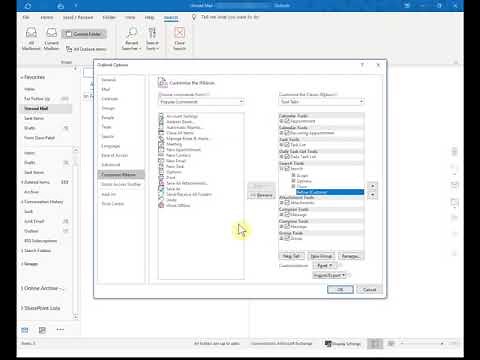Select Account Settings command in list
Screen dimensions: 480x360
181,116
